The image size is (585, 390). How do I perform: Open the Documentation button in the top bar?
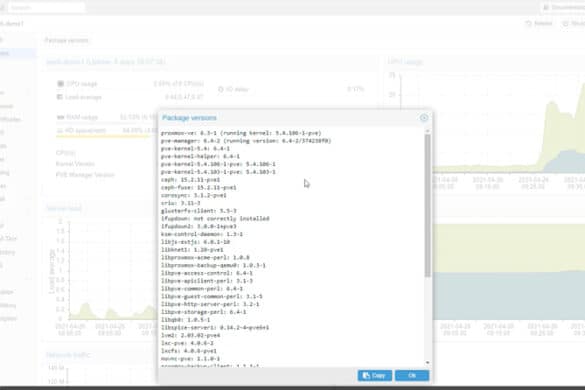tap(563, 7)
